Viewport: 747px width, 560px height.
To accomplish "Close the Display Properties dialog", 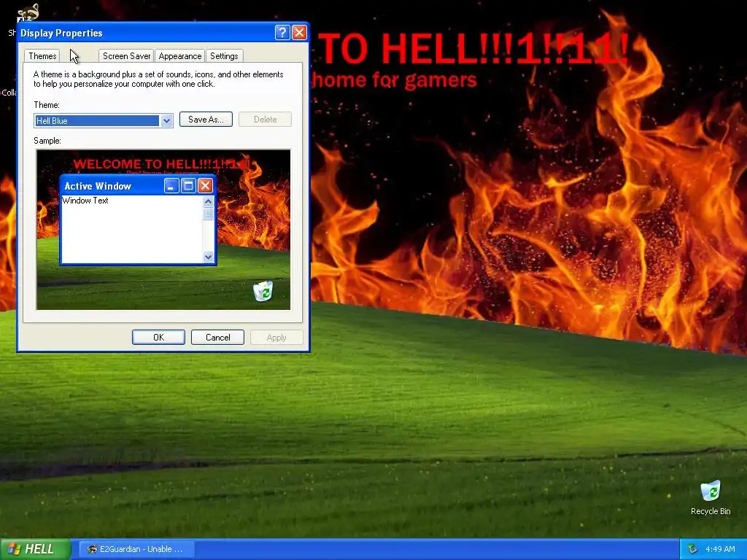I will [299, 32].
